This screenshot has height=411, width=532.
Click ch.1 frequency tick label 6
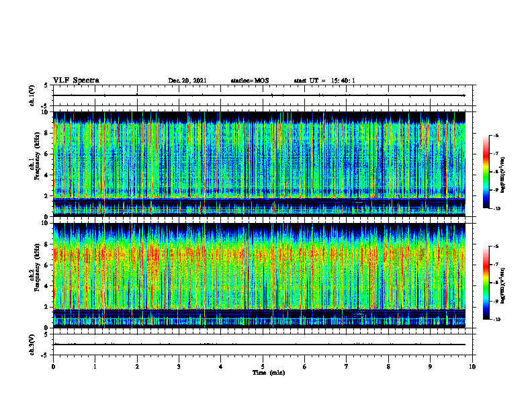pos(47,154)
